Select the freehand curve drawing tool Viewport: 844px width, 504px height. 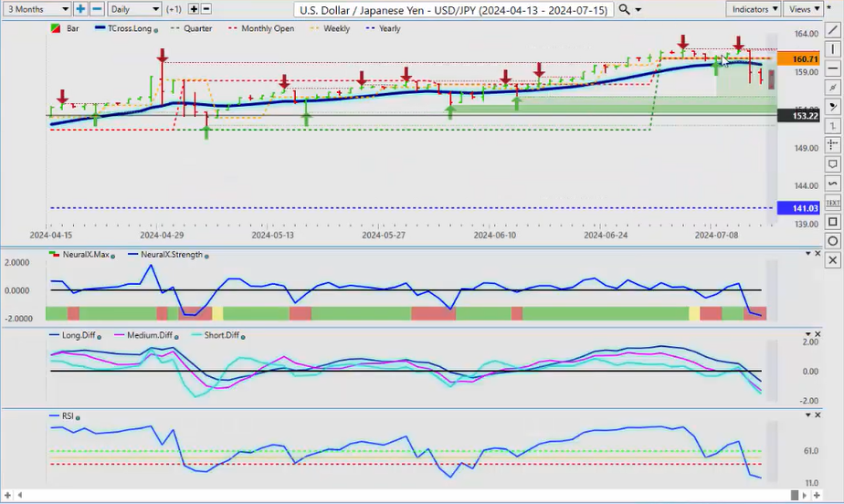pyautogui.click(x=833, y=184)
